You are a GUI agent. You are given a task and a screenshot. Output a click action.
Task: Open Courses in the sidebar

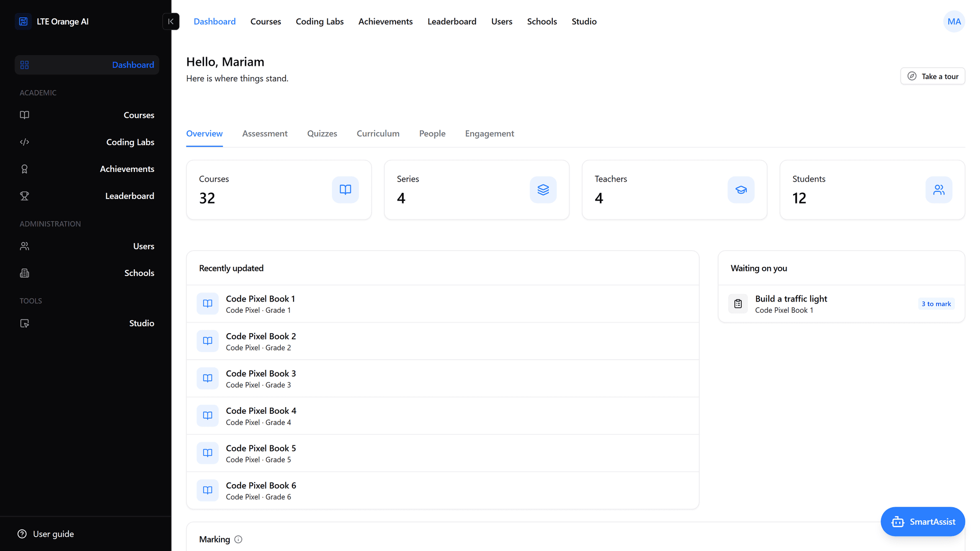[x=87, y=115]
